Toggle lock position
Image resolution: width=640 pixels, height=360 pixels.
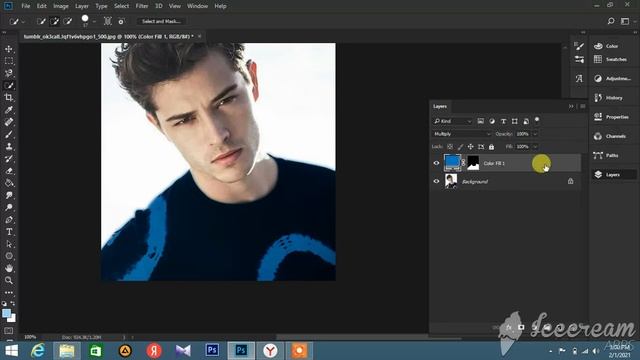click(471, 147)
